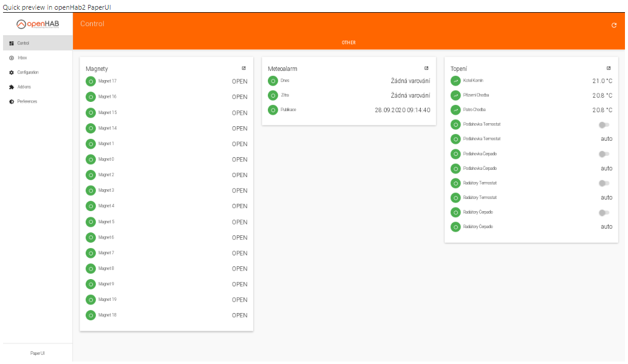Screen dimensions: 628x364
Task: Click the auto value of Radiátory Čerpadlo
Action: 606,227
